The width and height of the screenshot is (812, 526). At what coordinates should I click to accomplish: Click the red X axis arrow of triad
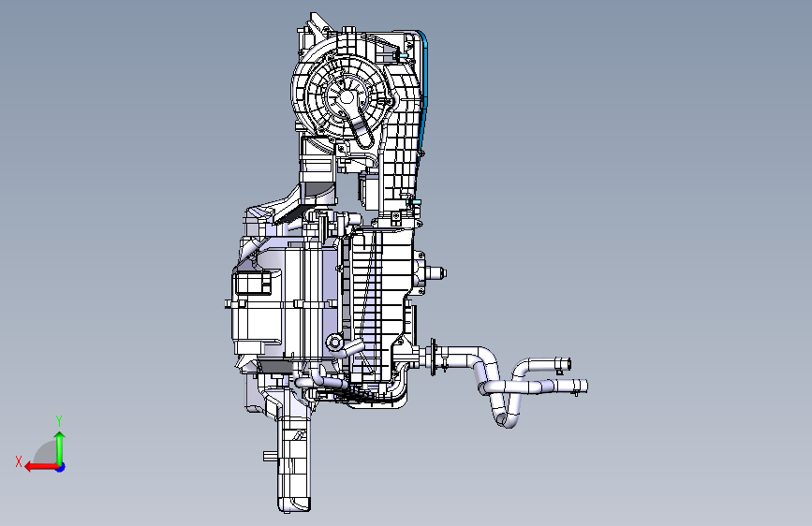[40, 467]
